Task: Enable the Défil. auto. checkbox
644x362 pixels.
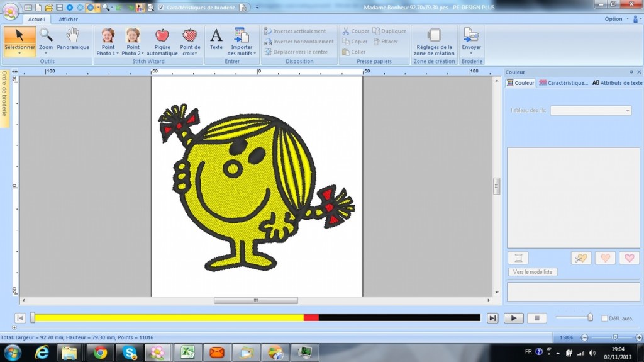Action: click(605, 319)
